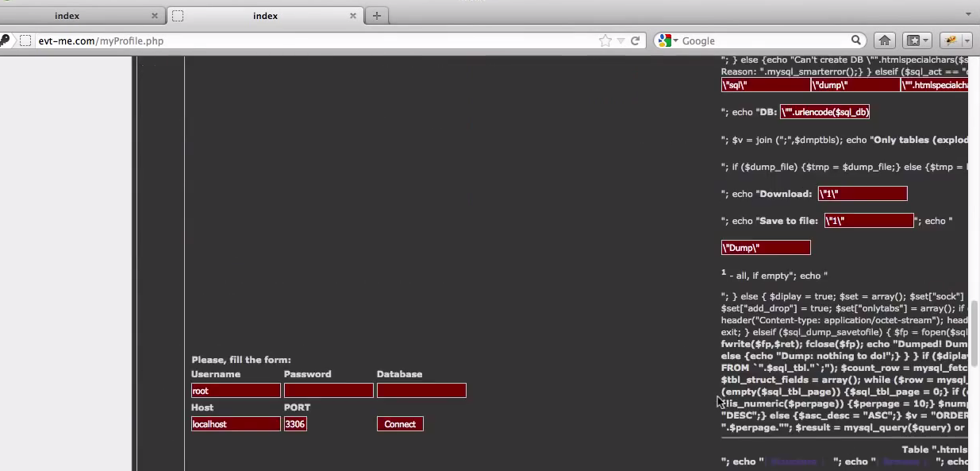Click the 'DB:' label
The image size is (980, 471).
click(x=767, y=113)
